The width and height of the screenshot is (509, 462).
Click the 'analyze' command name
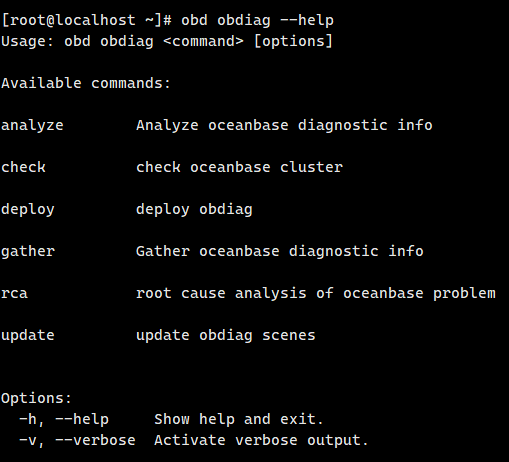point(32,126)
